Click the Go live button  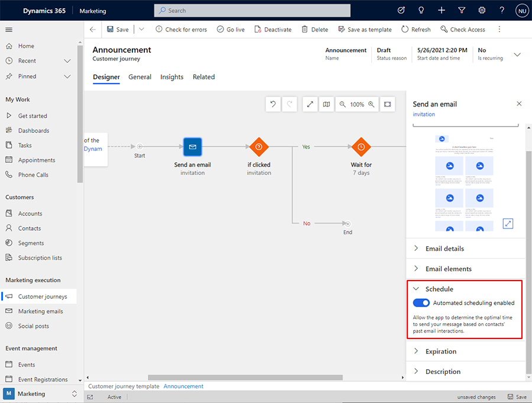click(231, 29)
